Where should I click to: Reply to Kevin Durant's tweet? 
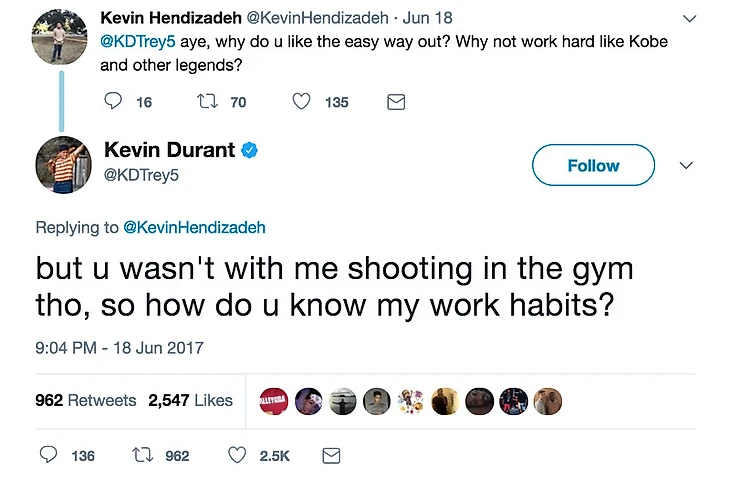point(48,455)
